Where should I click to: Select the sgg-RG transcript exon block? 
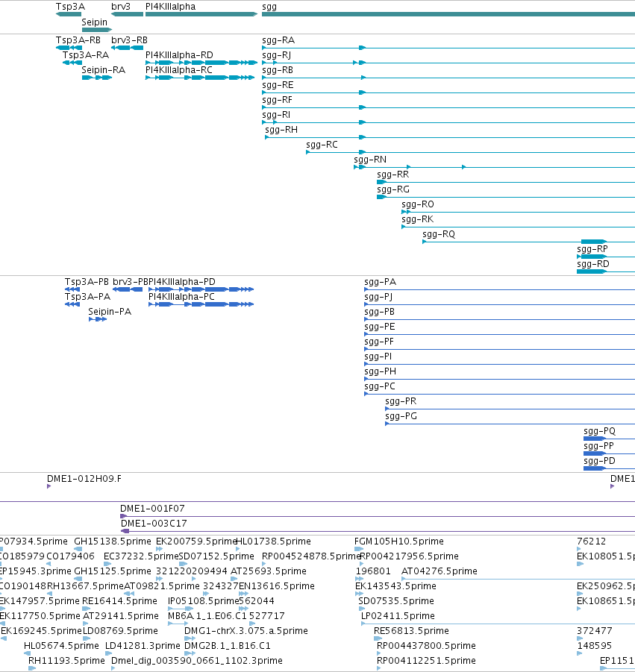[x=381, y=197]
